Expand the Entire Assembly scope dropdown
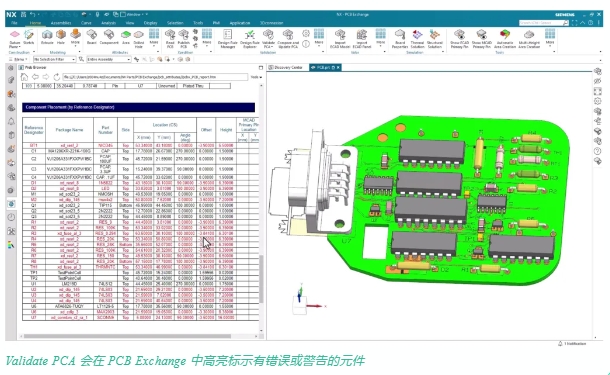Viewport: 610px width, 375px height. click(x=109, y=59)
